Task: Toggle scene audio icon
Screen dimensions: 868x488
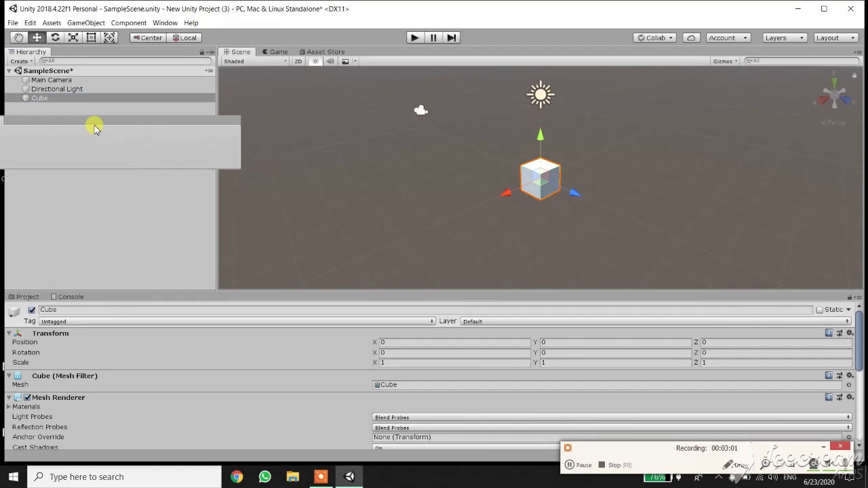Action: point(330,61)
